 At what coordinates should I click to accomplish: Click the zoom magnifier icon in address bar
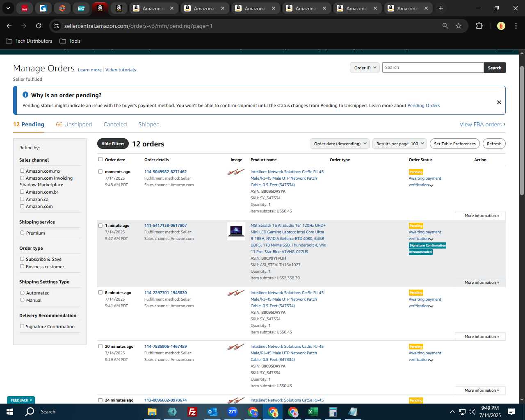tap(445, 26)
